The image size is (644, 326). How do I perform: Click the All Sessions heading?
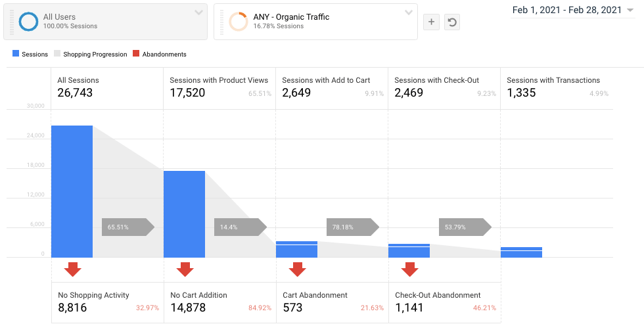(78, 80)
